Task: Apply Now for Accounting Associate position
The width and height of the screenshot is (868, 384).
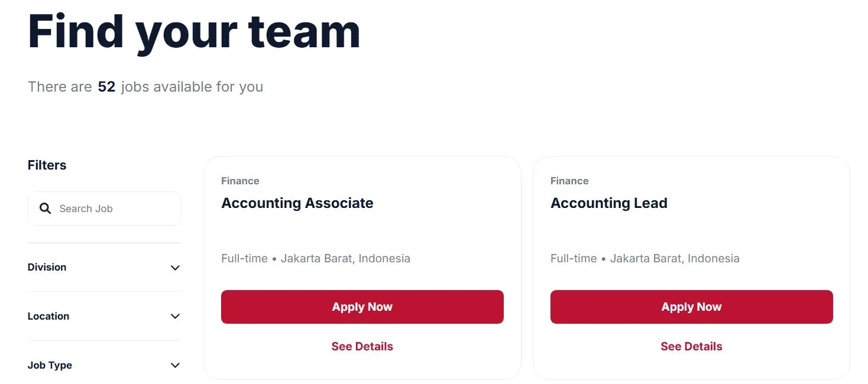Action: click(x=362, y=307)
